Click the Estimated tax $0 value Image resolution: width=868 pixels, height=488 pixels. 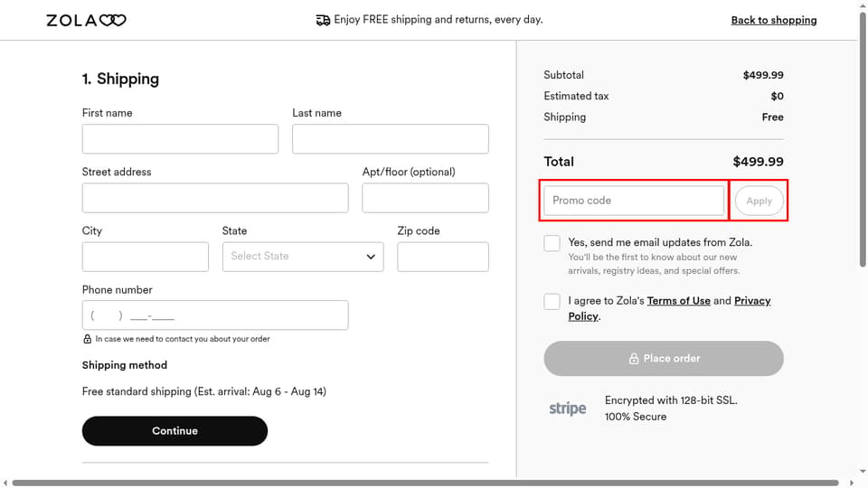[778, 97]
